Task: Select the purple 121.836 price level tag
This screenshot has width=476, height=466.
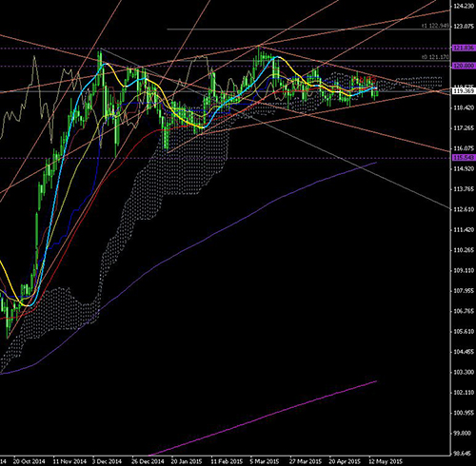Action: tap(464, 49)
